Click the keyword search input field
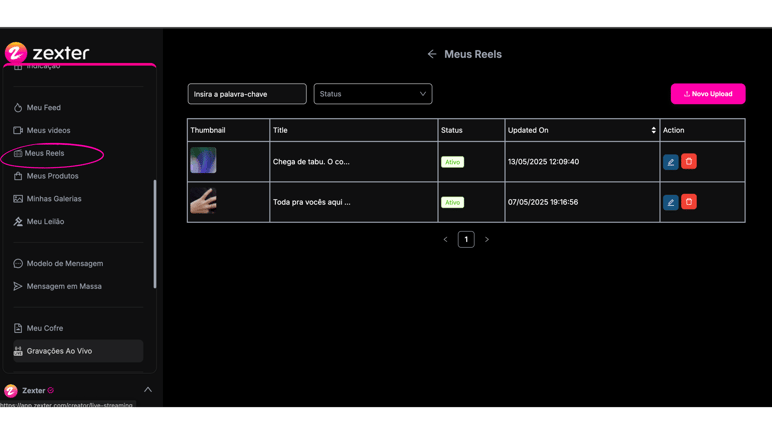The width and height of the screenshot is (772, 434). pyautogui.click(x=247, y=94)
